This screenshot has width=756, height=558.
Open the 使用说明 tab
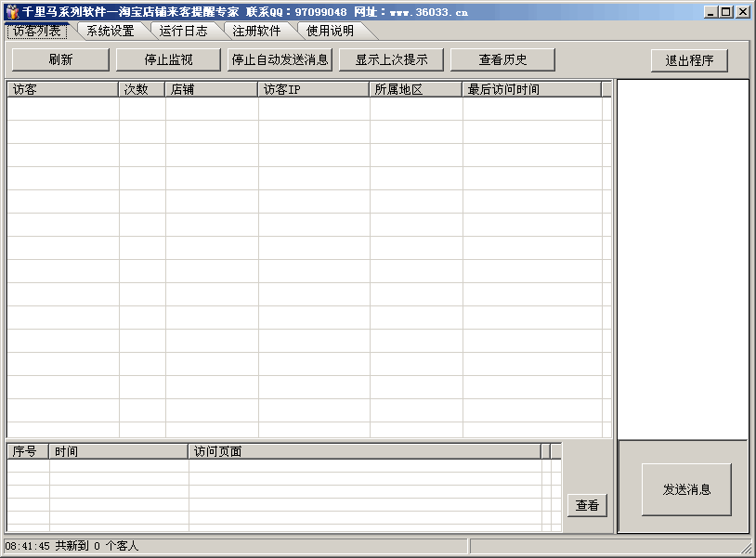click(x=331, y=32)
